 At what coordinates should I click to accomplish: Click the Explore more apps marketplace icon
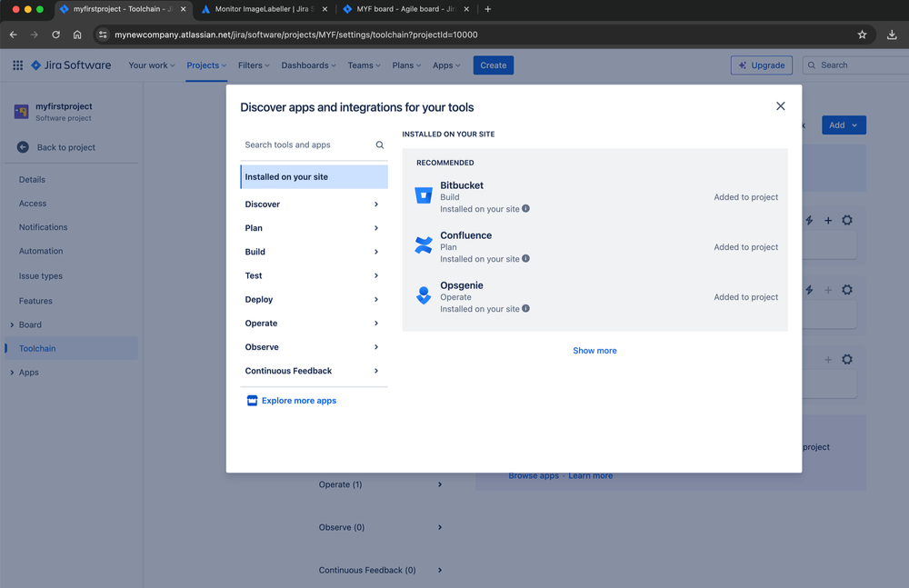[x=252, y=401]
